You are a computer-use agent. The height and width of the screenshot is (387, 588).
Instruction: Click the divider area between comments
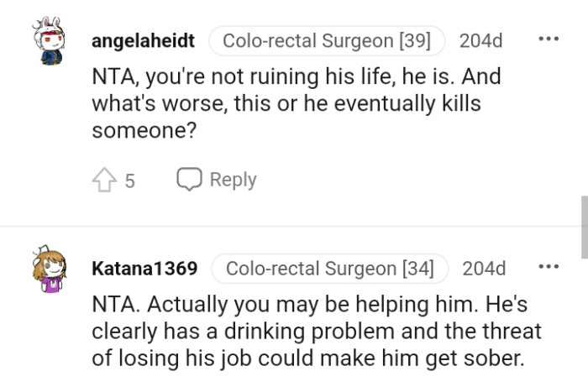[294, 225]
